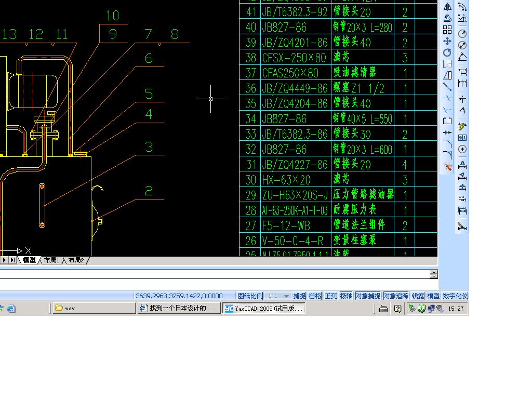Launch Internet Explorer from quick launch
532x399 pixels.
(11, 309)
